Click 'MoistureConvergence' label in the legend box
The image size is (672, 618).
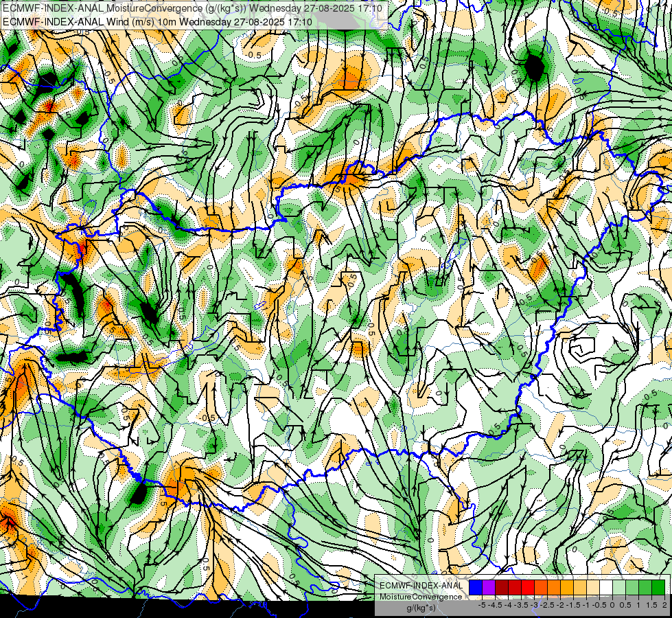[421, 597]
